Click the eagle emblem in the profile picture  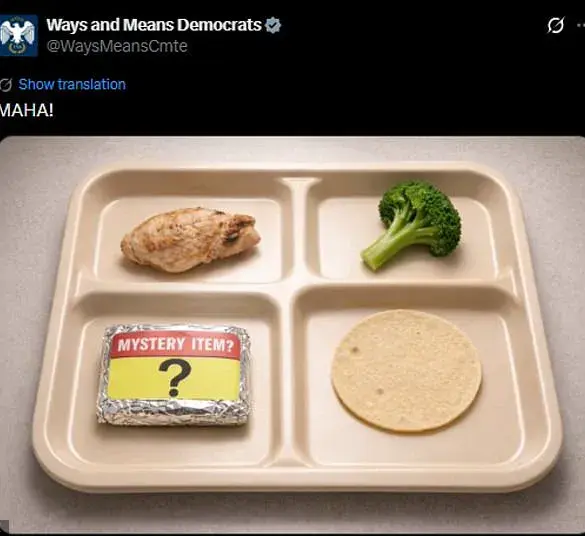(18, 35)
